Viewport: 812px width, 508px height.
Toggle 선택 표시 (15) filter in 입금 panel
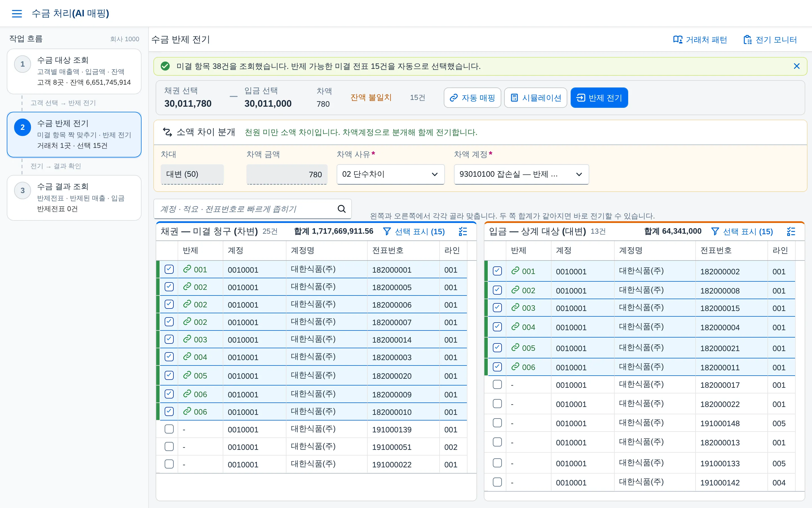[742, 231]
